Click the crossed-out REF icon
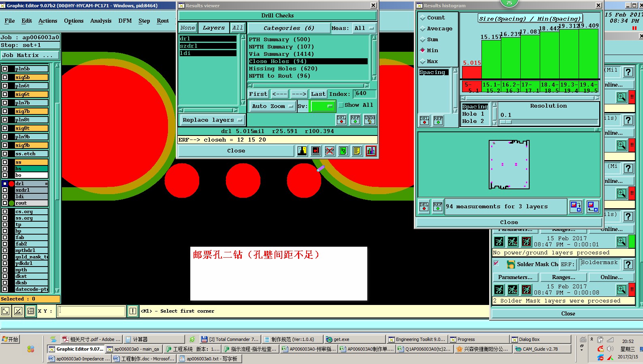The width and height of the screenshot is (643, 364). pos(330,151)
